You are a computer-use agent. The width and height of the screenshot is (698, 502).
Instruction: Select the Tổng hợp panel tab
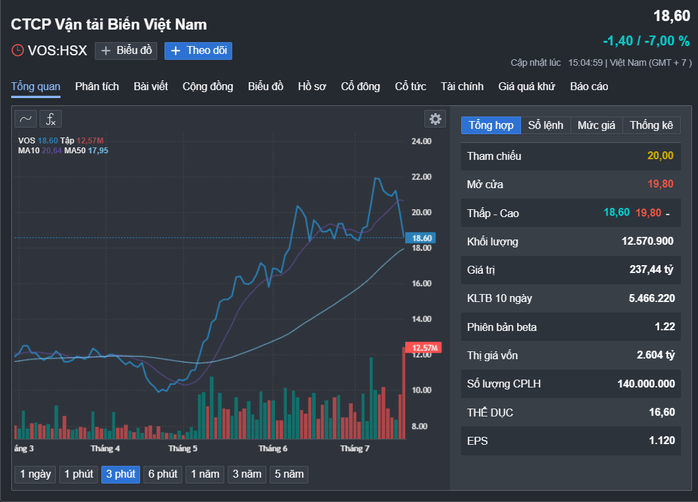[491, 126]
